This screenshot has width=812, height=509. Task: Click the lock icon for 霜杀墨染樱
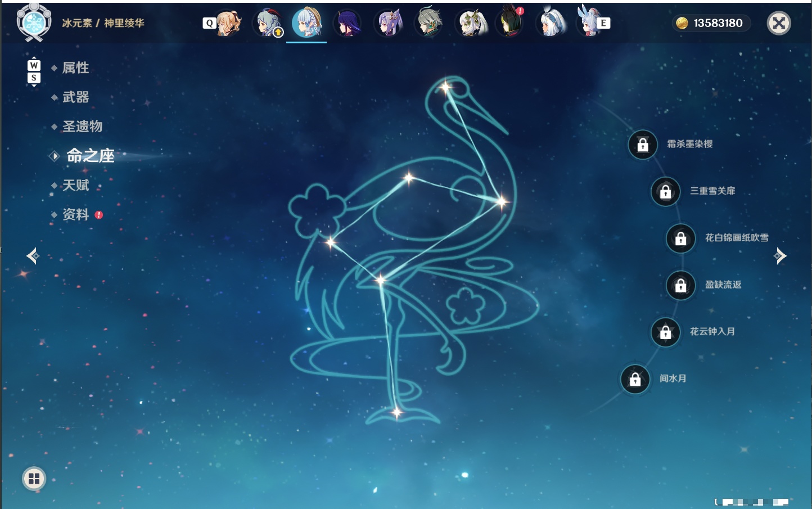point(643,145)
